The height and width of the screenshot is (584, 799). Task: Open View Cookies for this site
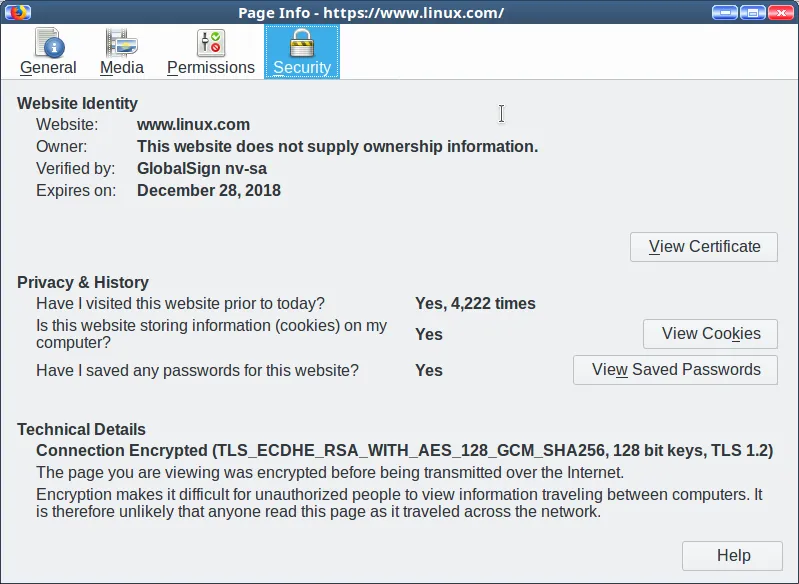710,334
